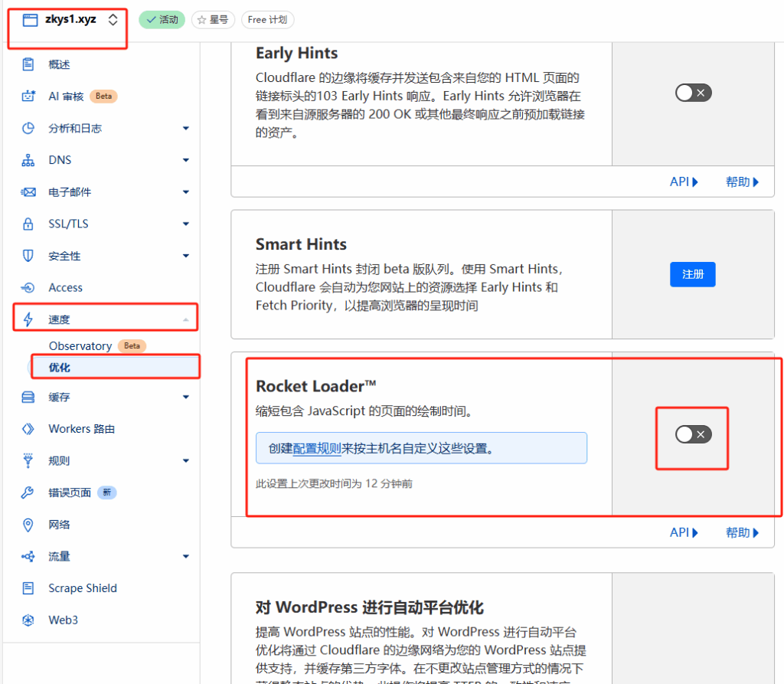Image resolution: width=784 pixels, height=684 pixels.
Task: Open the 概述 overview page
Action: (59, 64)
